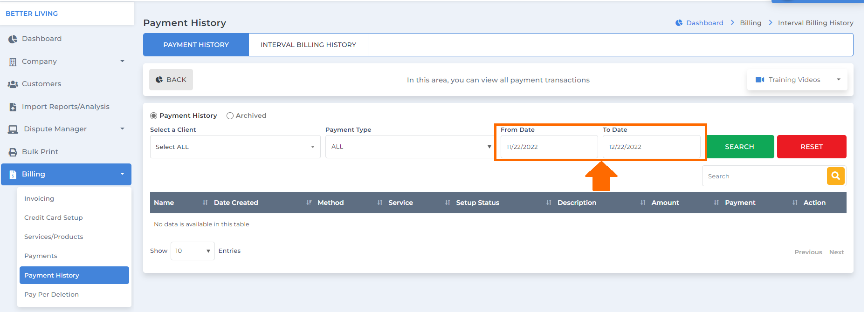The image size is (868, 312).
Task: Click the Customers group icon
Action: click(13, 84)
